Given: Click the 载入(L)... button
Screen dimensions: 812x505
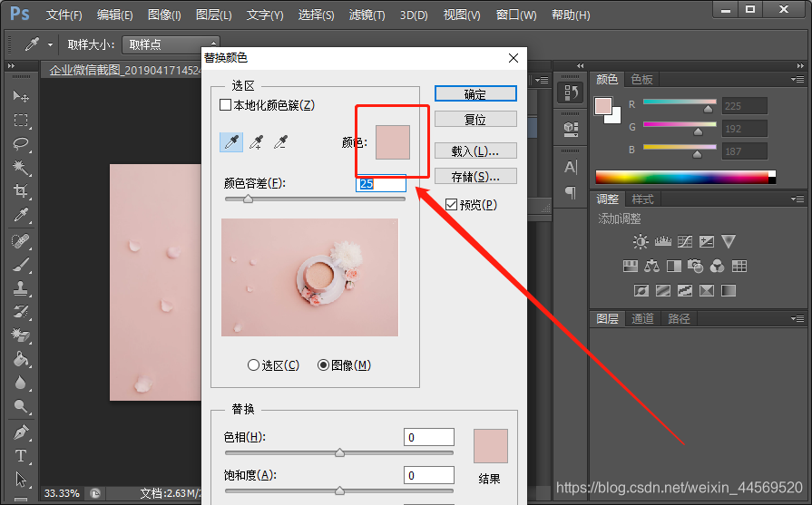Looking at the screenshot, I should click(475, 151).
